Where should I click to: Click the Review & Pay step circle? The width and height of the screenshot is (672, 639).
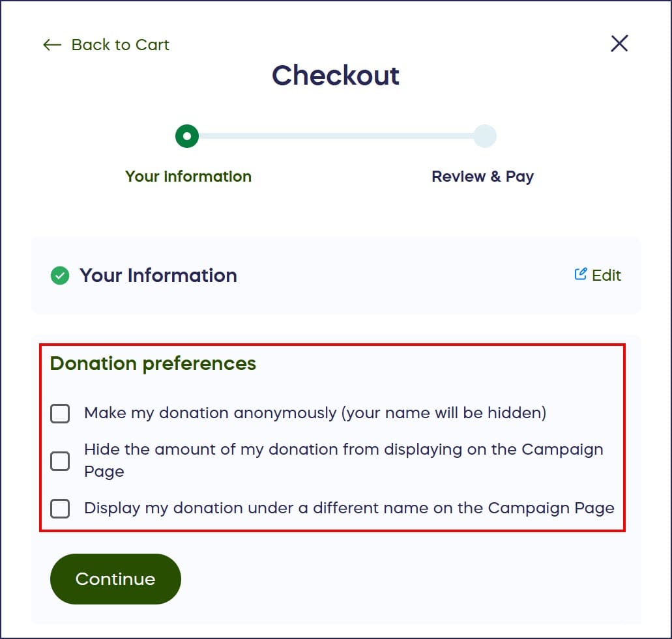coord(484,136)
